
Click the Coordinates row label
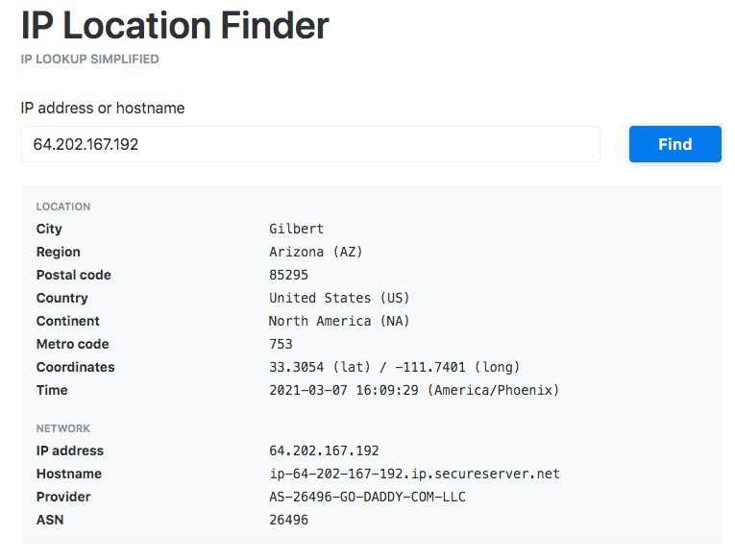75,367
